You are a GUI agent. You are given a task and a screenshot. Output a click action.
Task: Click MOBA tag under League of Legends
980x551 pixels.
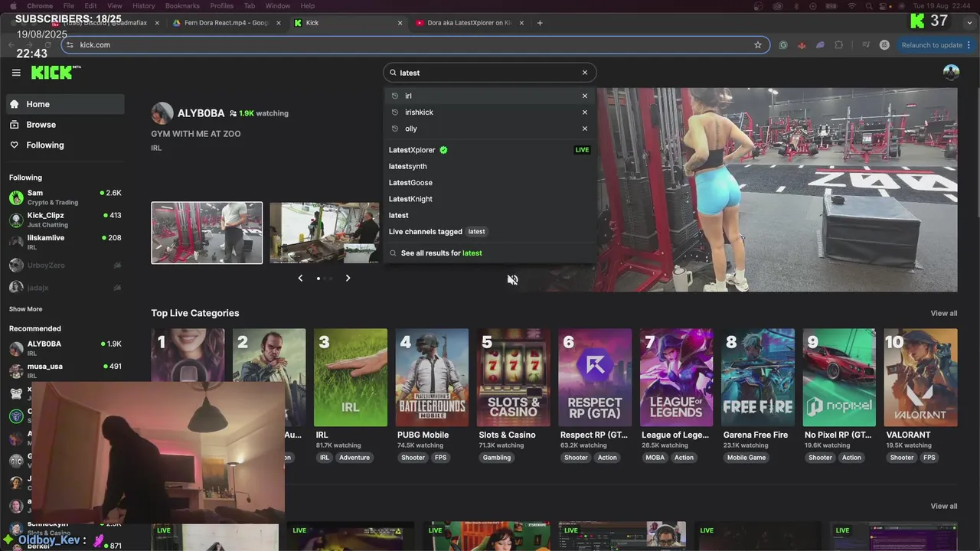[x=655, y=458]
